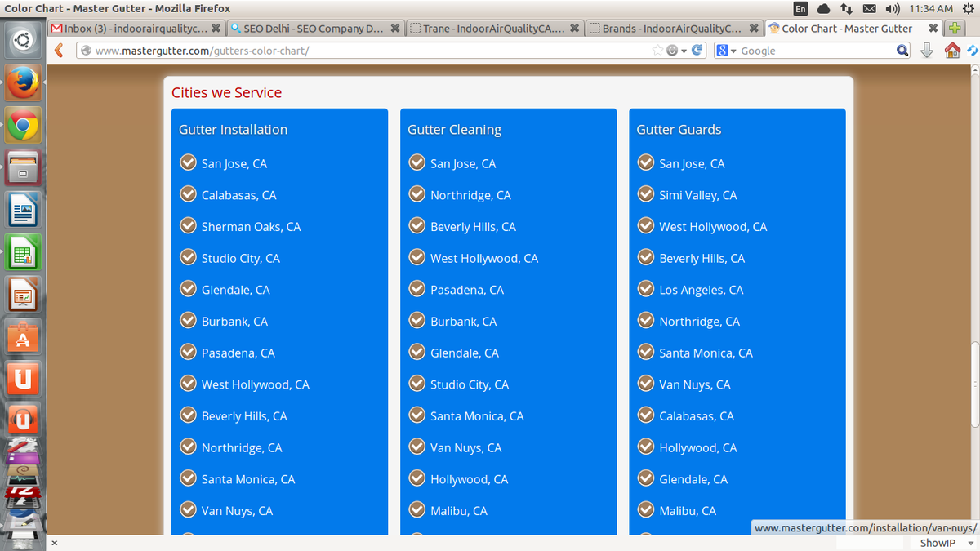Viewport: 980px width, 551px height.
Task: Open a new tab with the green plus
Action: (954, 29)
